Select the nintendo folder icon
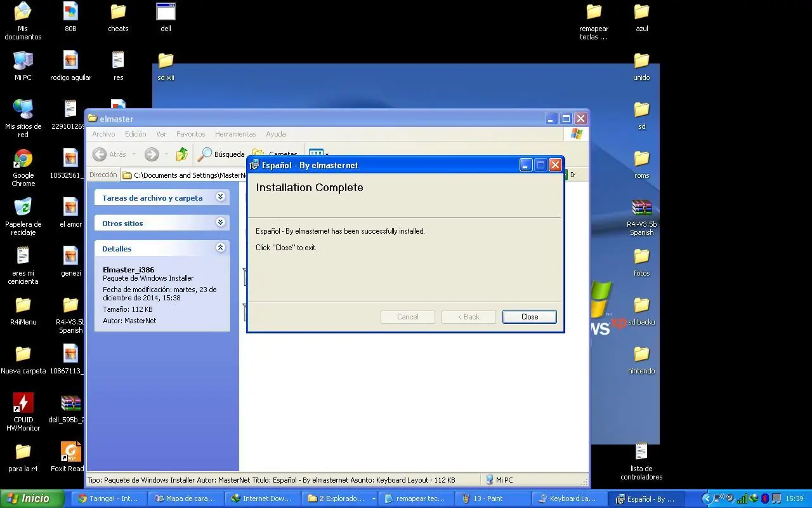This screenshot has height=508, width=812. (641, 359)
